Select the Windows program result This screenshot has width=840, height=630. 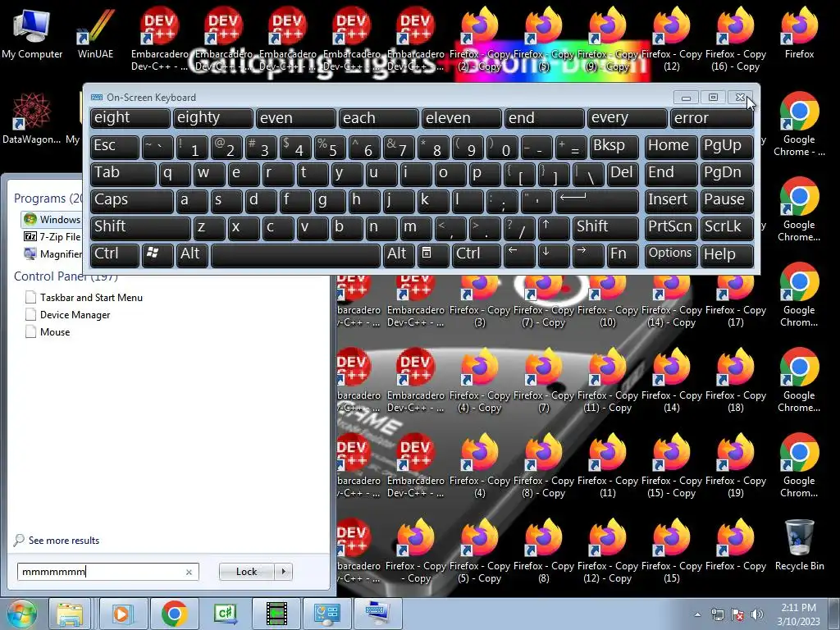tap(52, 219)
